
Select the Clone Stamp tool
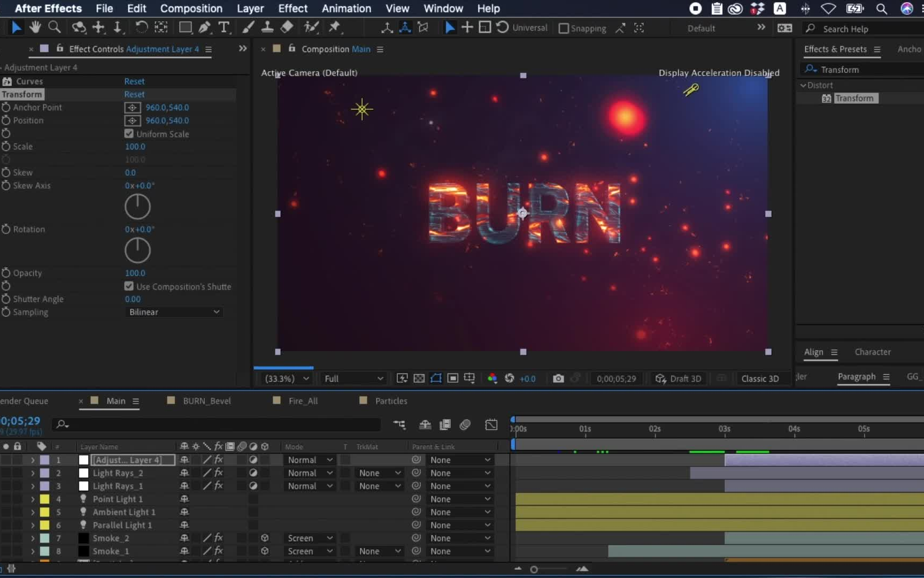(x=267, y=27)
